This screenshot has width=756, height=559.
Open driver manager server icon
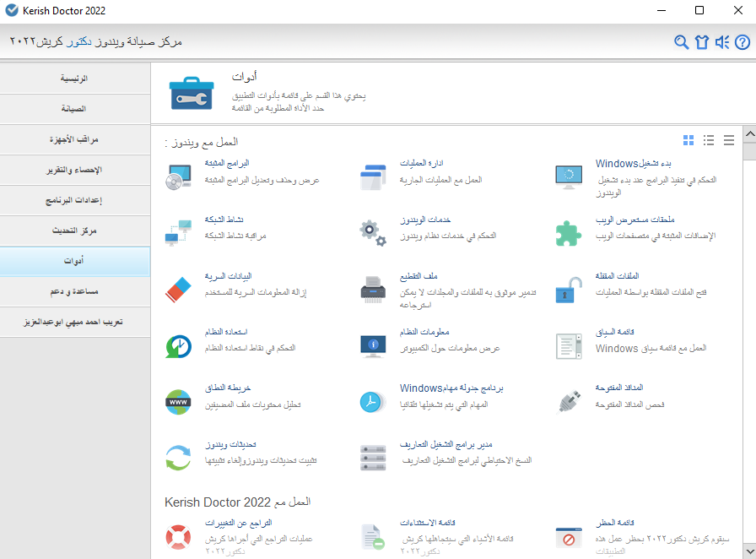tap(373, 458)
